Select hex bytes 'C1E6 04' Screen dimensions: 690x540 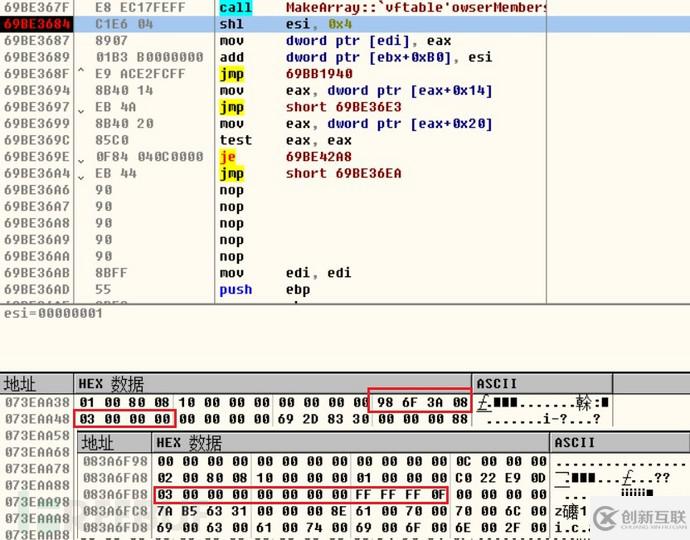[124, 24]
